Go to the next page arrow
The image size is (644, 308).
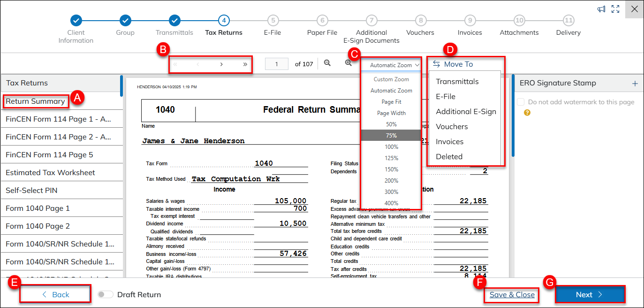coord(221,64)
